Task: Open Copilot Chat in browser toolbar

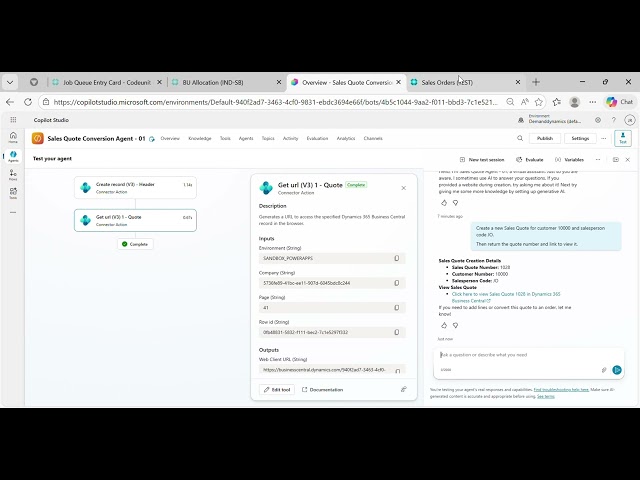Action: tap(620, 102)
